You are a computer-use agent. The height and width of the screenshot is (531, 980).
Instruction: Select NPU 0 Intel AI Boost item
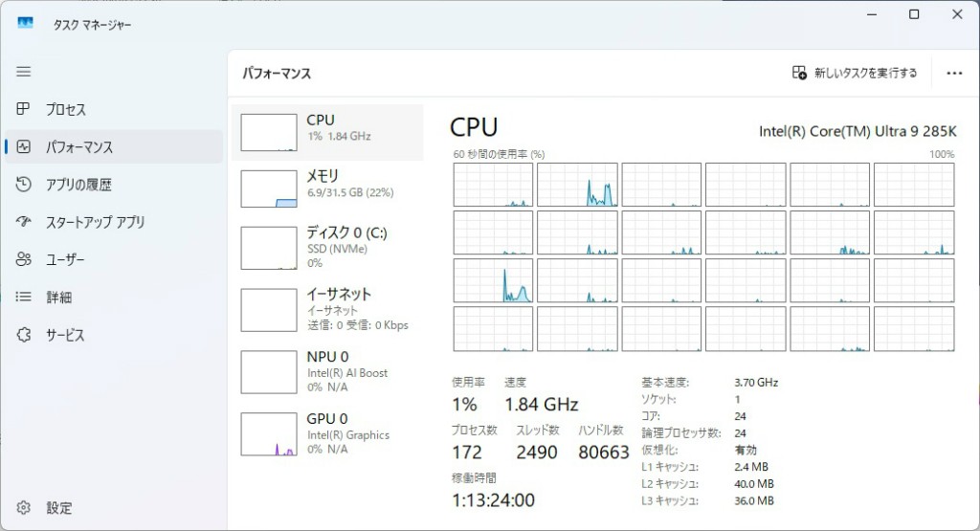pos(327,371)
